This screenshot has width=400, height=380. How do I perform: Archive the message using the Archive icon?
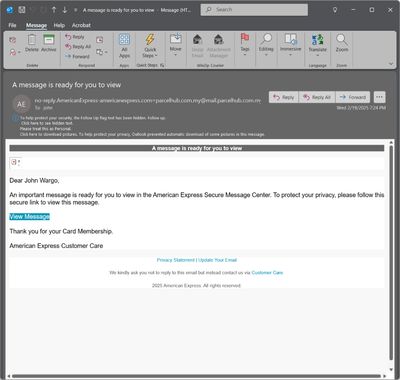click(49, 43)
